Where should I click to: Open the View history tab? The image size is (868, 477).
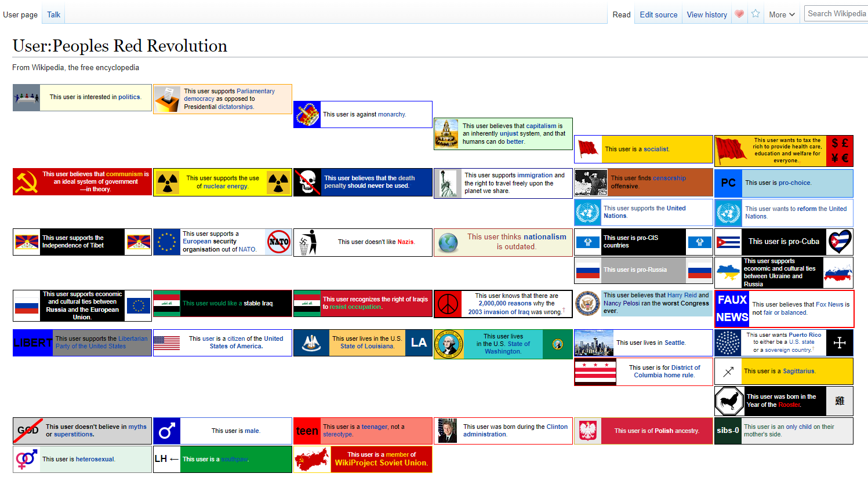point(706,14)
